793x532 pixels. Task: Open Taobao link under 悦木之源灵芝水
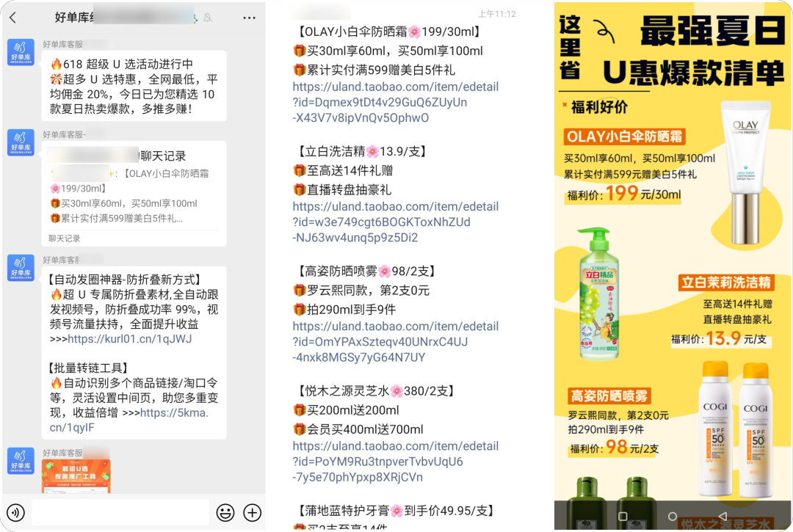[396, 462]
